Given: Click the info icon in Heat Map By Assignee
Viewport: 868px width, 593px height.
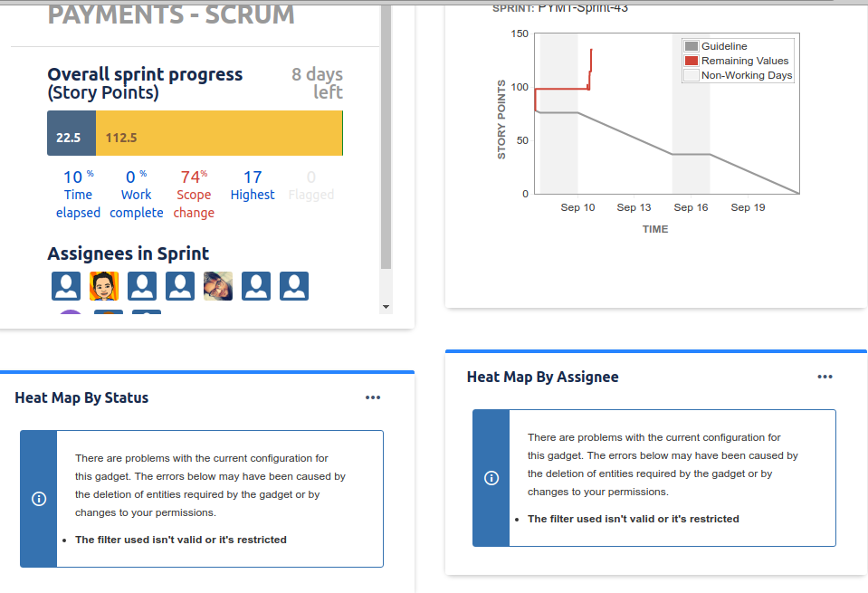Looking at the screenshot, I should click(x=491, y=478).
